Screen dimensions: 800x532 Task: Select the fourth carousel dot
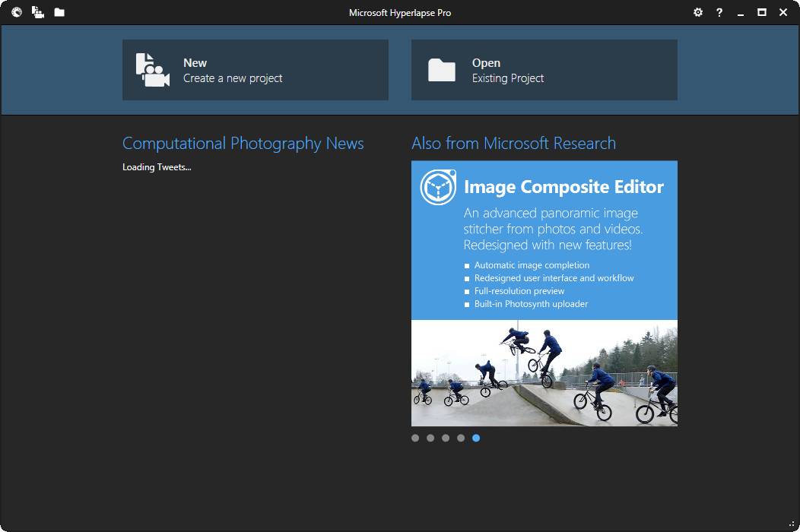461,439
